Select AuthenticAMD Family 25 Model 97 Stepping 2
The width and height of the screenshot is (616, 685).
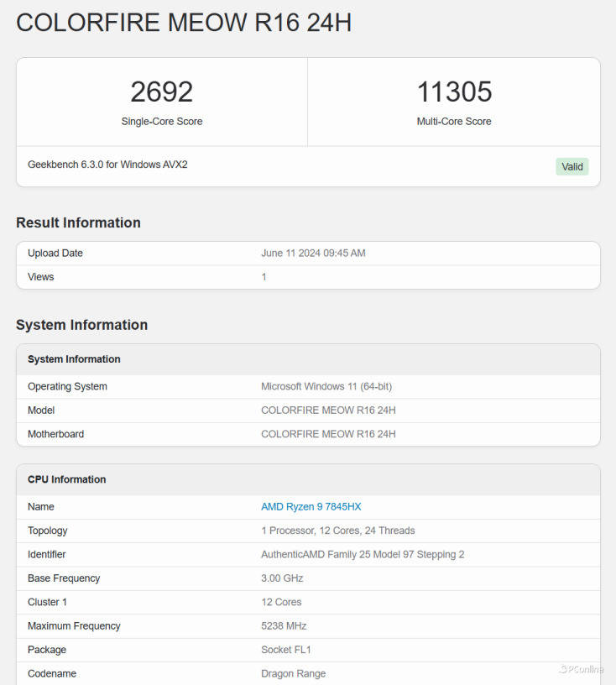(363, 554)
